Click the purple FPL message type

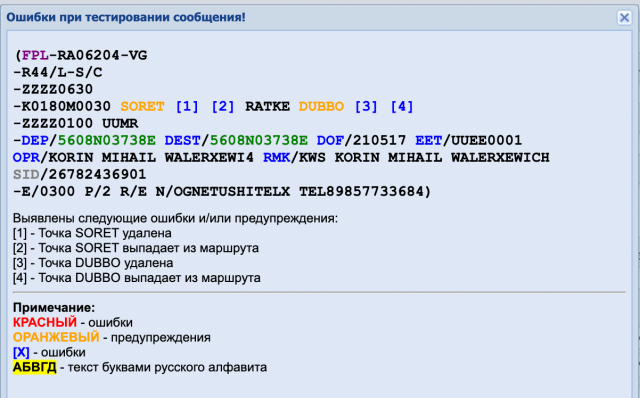click(x=36, y=56)
